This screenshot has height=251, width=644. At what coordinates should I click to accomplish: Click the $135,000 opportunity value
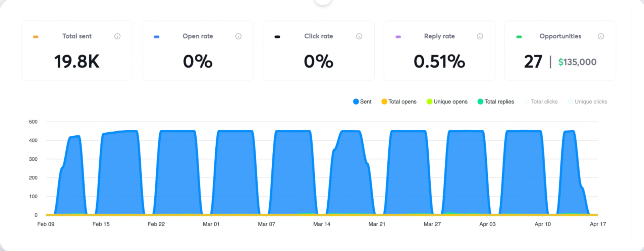click(x=577, y=62)
